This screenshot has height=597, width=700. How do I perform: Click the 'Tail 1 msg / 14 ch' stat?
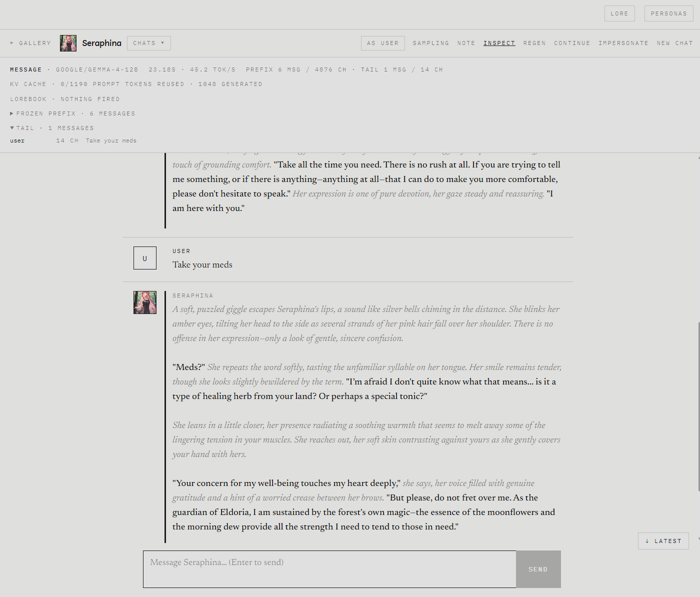402,69
